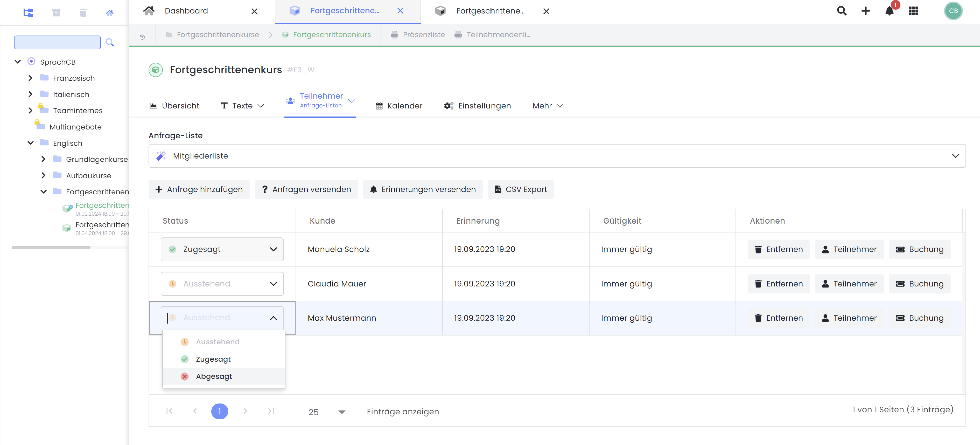Select Abgesagt in status dropdown
The height and width of the screenshot is (445, 980).
tap(213, 376)
